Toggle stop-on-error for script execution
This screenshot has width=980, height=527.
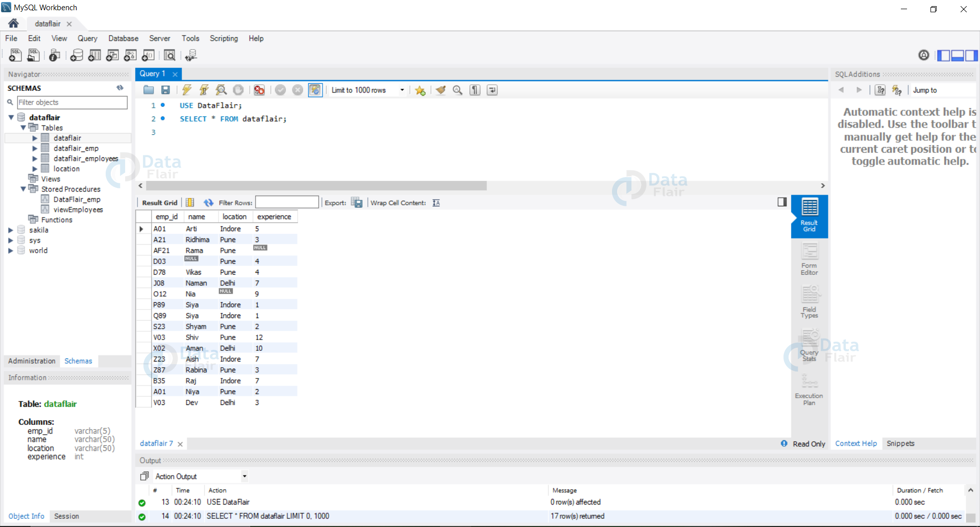click(259, 90)
